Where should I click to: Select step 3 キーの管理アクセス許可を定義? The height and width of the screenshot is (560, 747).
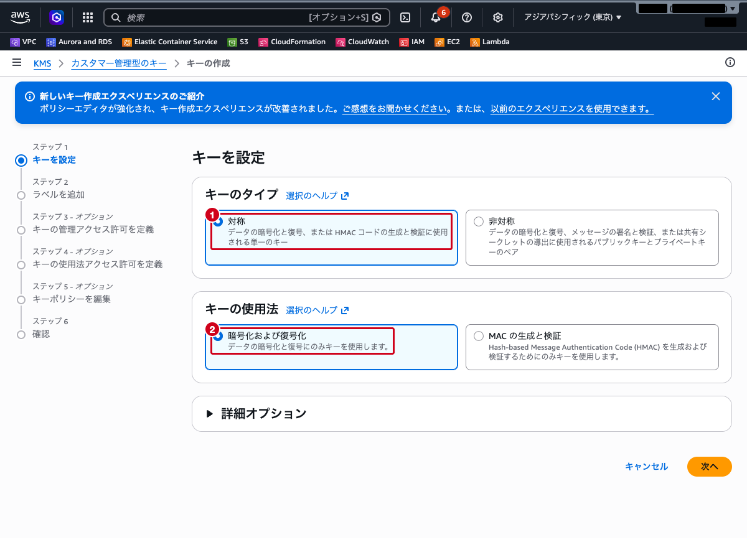tap(93, 230)
